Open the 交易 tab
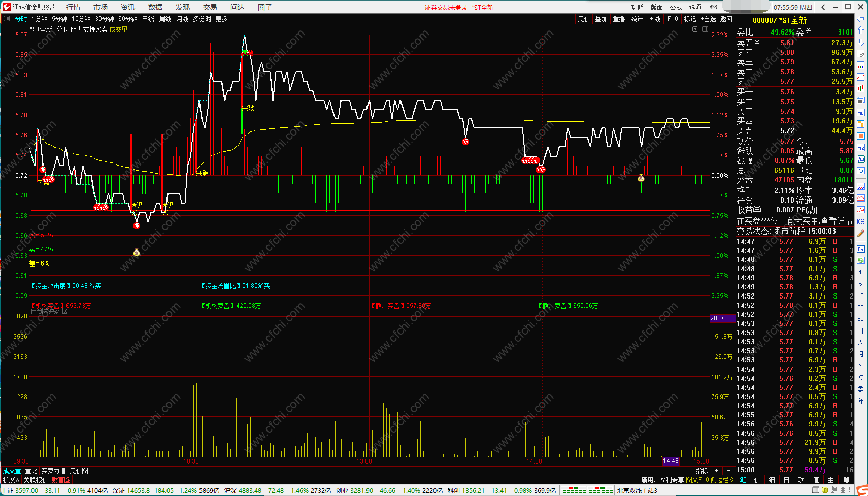This screenshot has width=868, height=496. coord(210,7)
